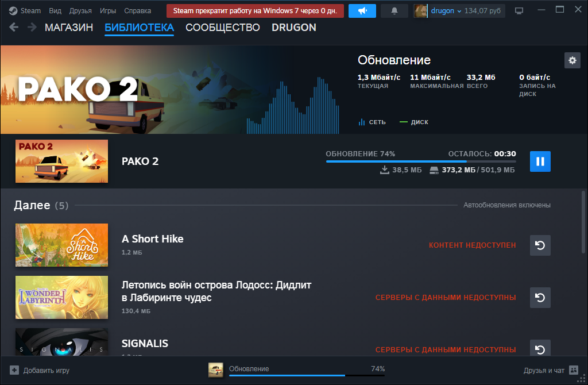588x385 pixels.
Task: Switch to Big Picture mode icon
Action: 519,11
